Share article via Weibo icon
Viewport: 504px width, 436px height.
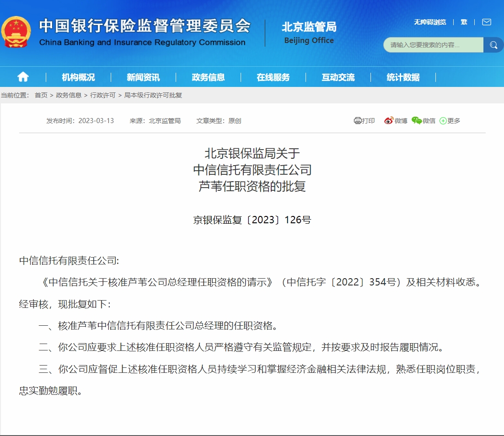pyautogui.click(x=389, y=121)
